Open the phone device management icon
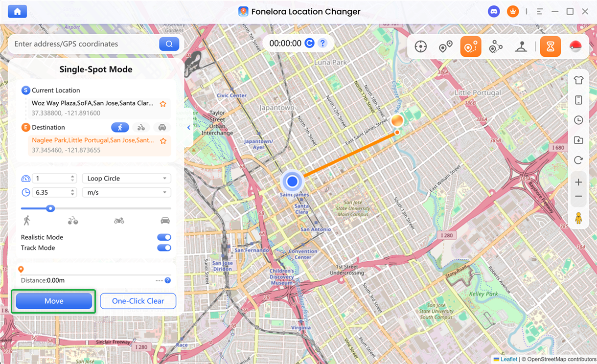This screenshot has height=364, width=597. 578,100
